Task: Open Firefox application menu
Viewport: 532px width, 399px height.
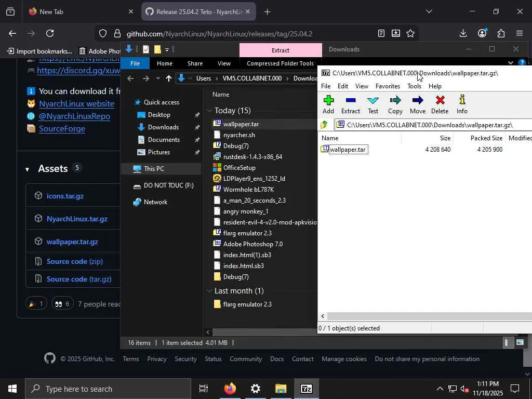Action: (x=520, y=33)
